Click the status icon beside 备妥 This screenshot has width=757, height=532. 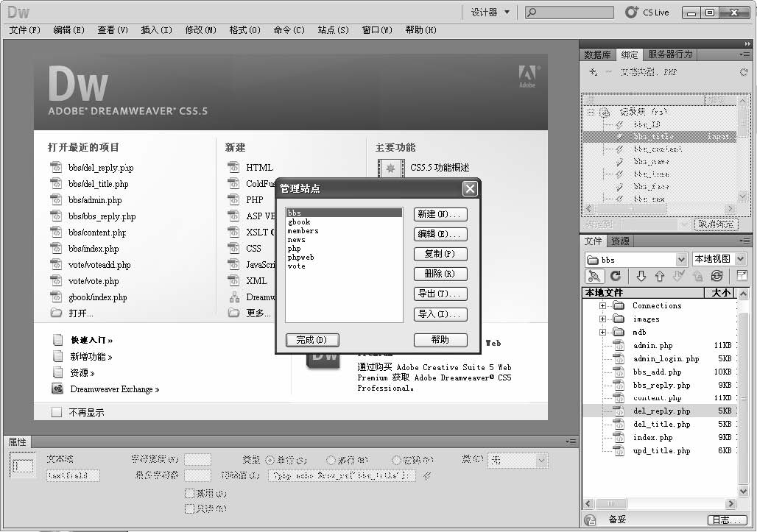(x=590, y=519)
